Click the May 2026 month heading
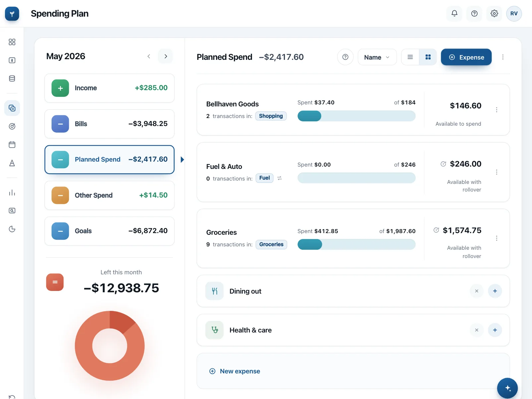 coord(66,56)
